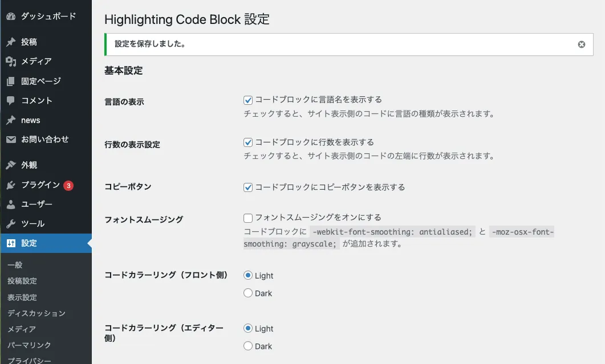605x364 pixels.
Task: Go to the ユーザー menu
Action: pyautogui.click(x=36, y=204)
